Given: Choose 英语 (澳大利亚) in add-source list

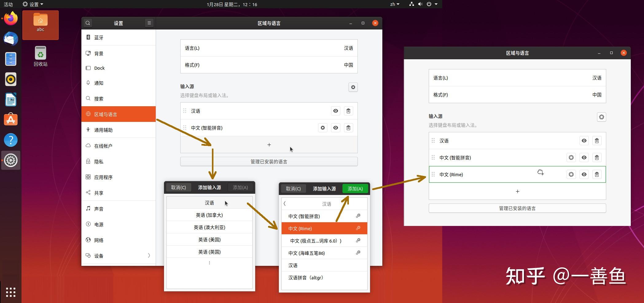Looking at the screenshot, I should tap(209, 227).
